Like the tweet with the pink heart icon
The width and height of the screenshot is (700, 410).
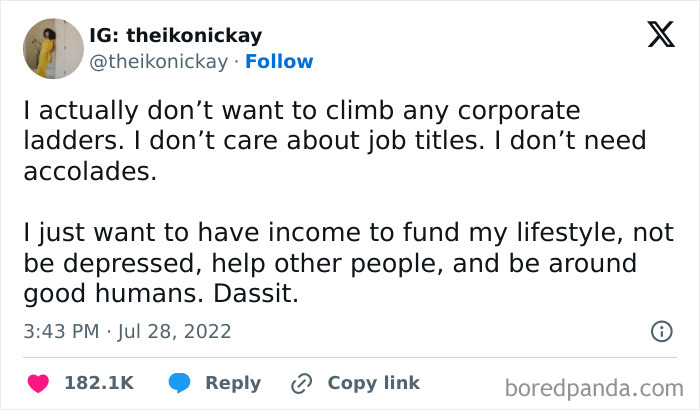pyautogui.click(x=38, y=383)
